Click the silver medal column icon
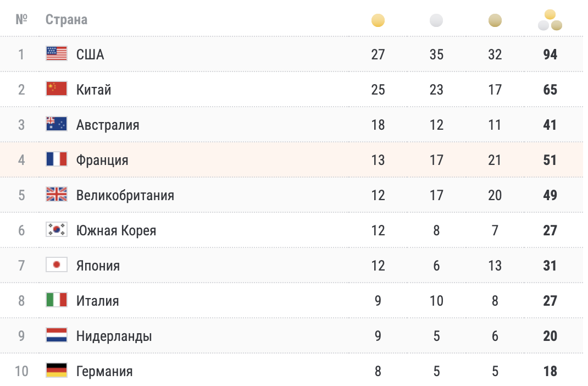This screenshot has height=386, width=588. click(436, 21)
